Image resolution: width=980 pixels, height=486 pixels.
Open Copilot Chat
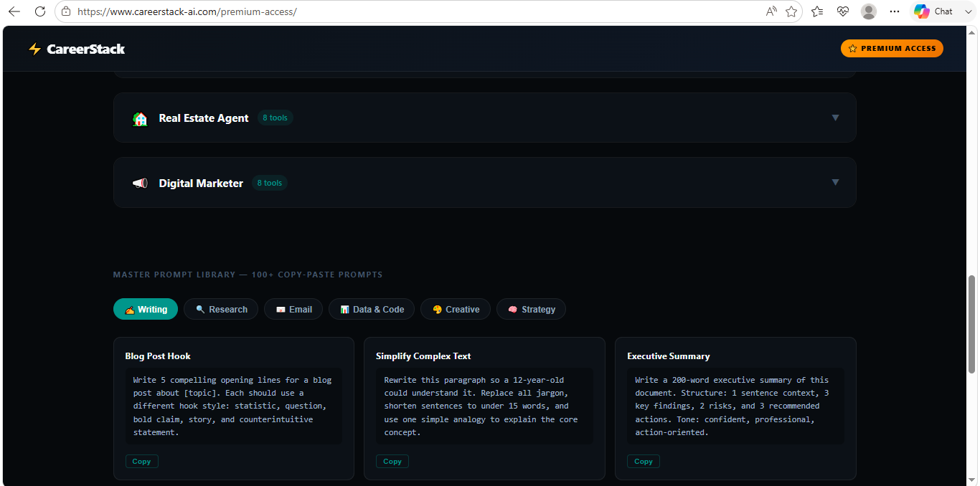933,11
